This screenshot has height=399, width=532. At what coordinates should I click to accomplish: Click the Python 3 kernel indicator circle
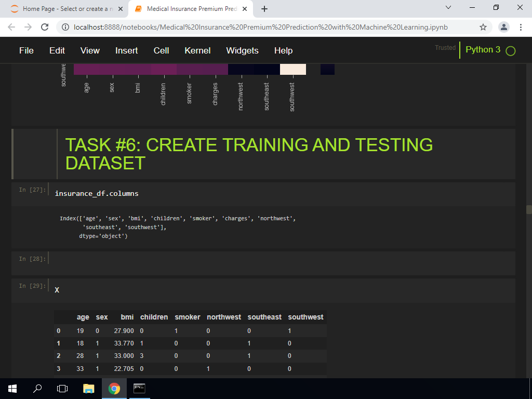[x=511, y=51]
